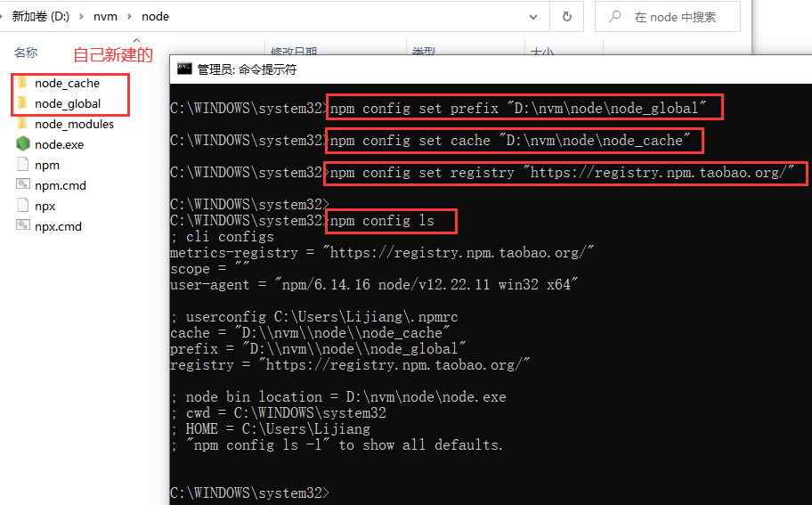Click the nvm breadcrumb segment

tap(105, 17)
